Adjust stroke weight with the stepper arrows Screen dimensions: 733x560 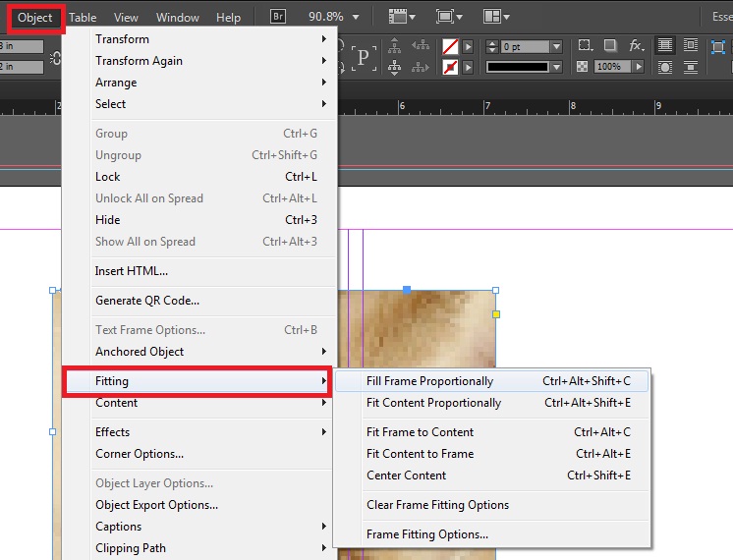pos(492,46)
